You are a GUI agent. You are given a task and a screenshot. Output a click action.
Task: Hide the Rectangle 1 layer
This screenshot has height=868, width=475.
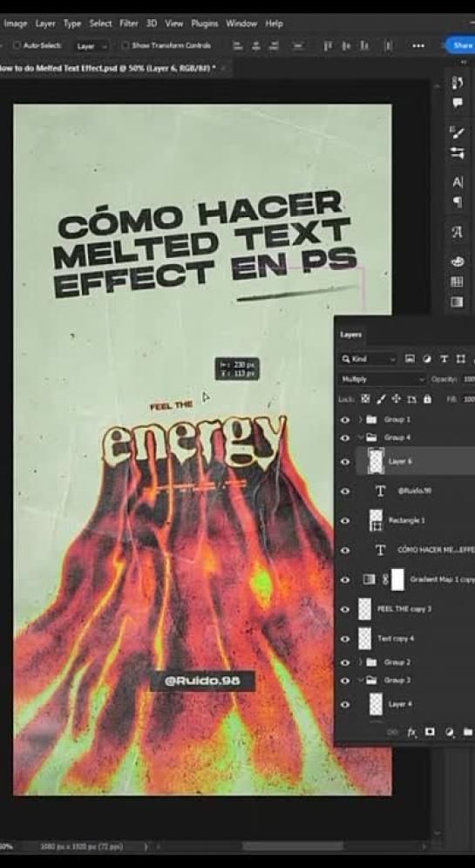click(345, 520)
